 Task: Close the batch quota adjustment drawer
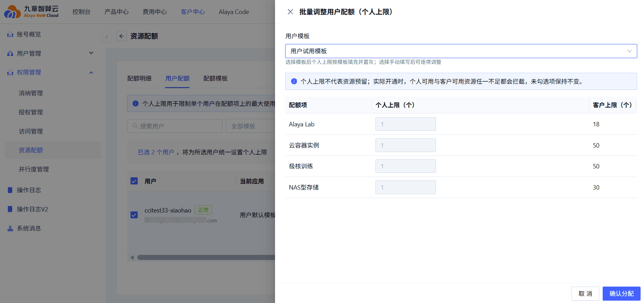[x=290, y=12]
